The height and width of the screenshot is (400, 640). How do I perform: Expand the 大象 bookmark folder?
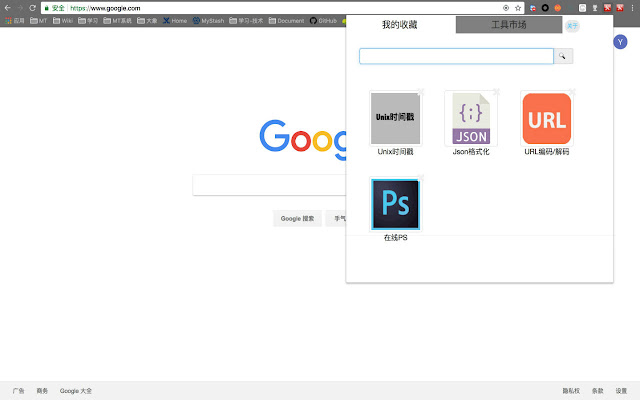point(147,20)
